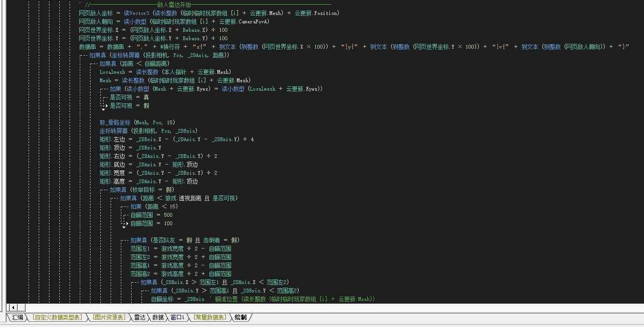Viewport: 644px width, 327px height.
Task: Click the 如果真 (枚举目标 = 假) statement
Action: pyautogui.click(x=142, y=190)
